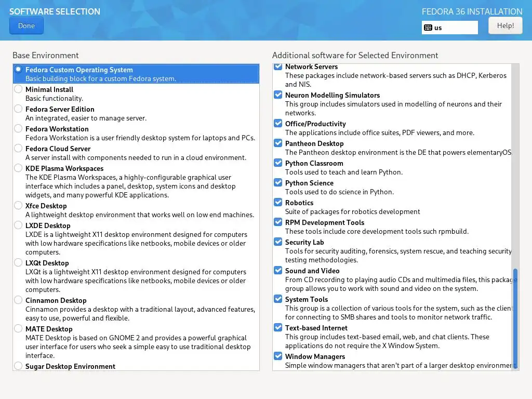
Task: Click the 'Security Lab' label text
Action: 304,242
